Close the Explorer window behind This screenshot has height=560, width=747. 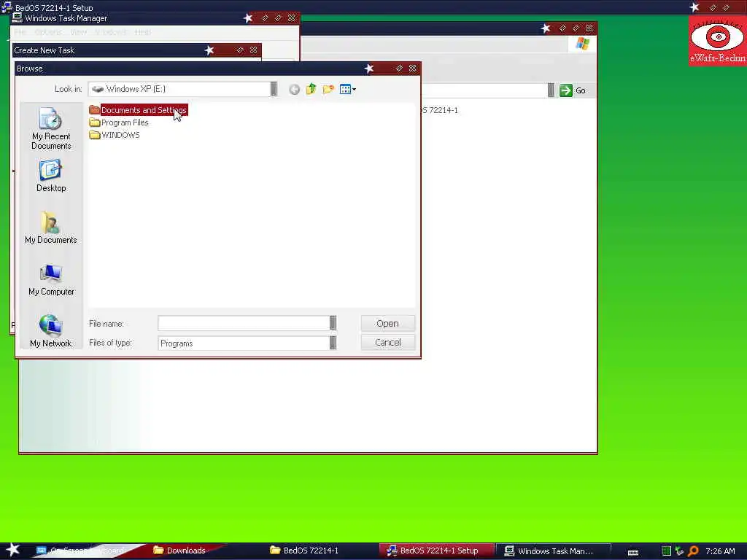point(589,28)
